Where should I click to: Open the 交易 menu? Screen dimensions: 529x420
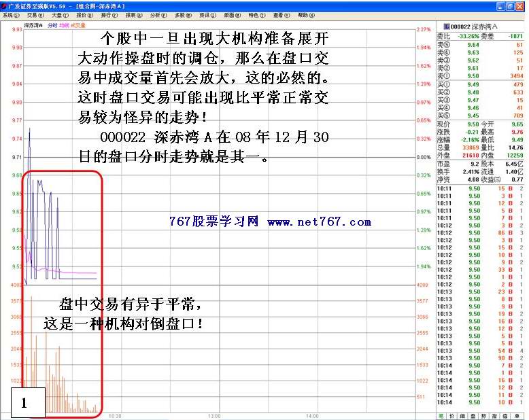[x=34, y=14]
